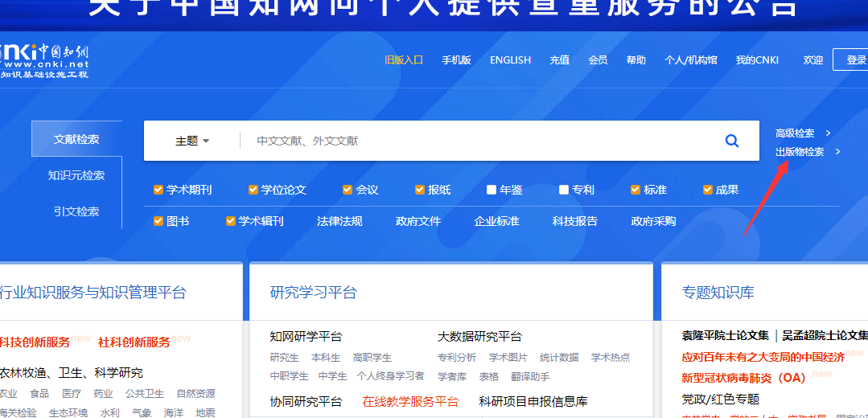Uncheck the 学位论文 checkbox
The image size is (868, 418).
point(253,191)
